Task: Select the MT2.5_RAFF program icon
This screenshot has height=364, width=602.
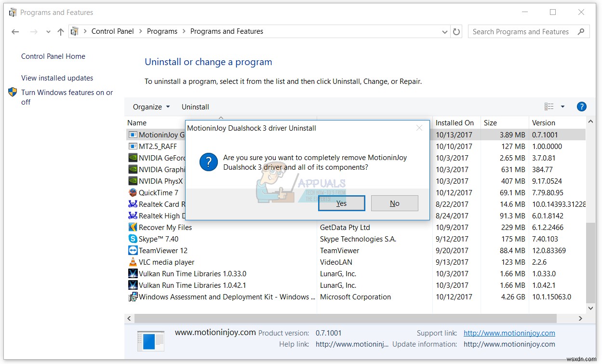Action: click(133, 147)
